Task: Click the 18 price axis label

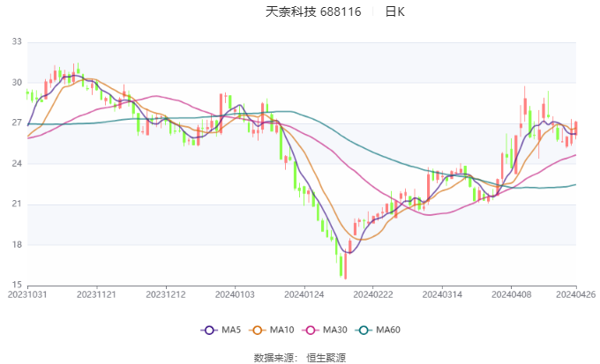Action: point(17,245)
